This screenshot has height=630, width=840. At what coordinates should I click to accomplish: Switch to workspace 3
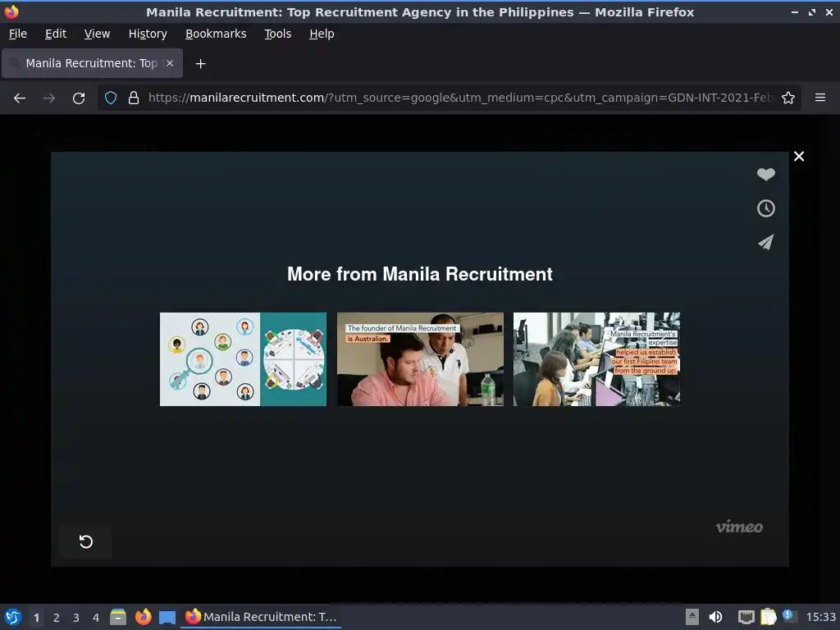click(x=76, y=618)
